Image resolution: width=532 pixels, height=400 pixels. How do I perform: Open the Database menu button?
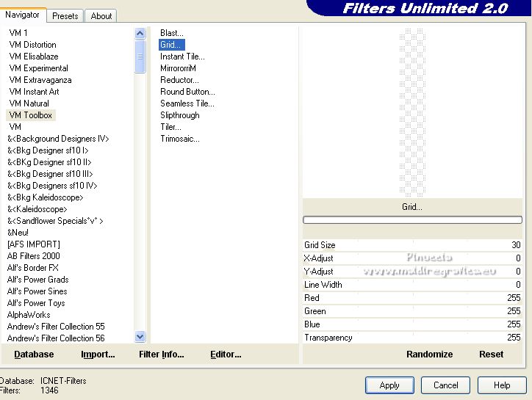tap(34, 354)
